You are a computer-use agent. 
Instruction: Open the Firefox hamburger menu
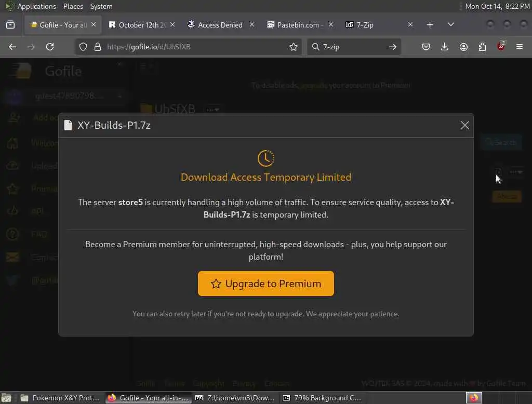tap(520, 47)
